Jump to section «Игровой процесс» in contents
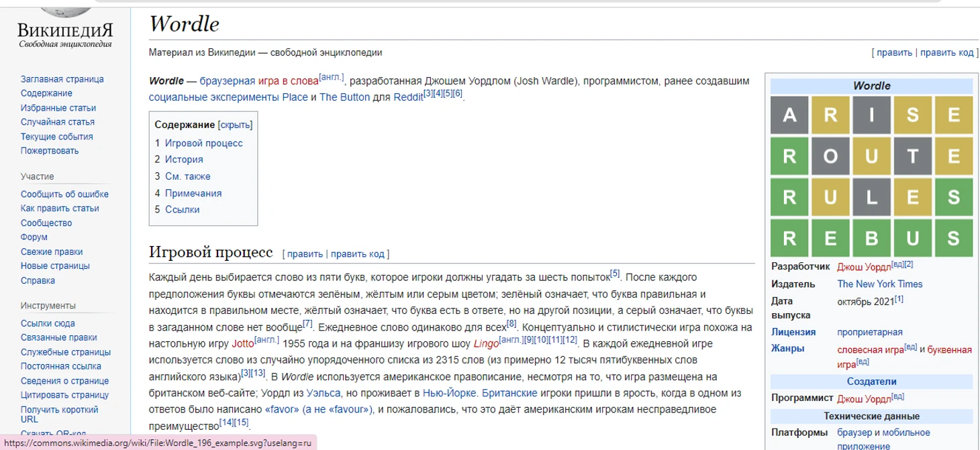980x450 pixels. [x=204, y=143]
